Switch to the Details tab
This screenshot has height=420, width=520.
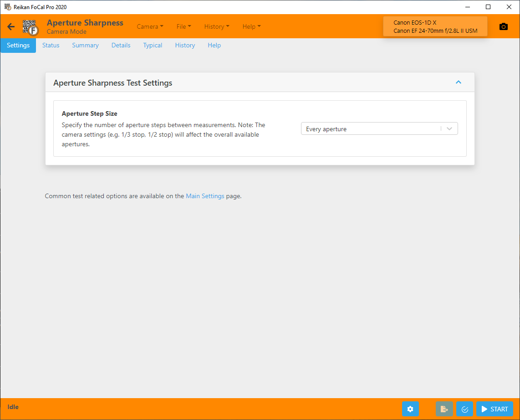pos(121,46)
